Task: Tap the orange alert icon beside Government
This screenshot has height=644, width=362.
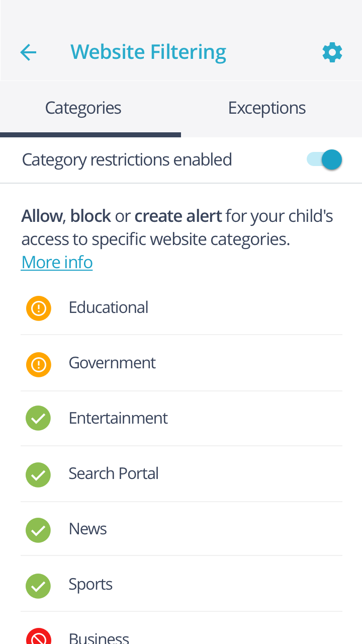Action: [x=39, y=364]
